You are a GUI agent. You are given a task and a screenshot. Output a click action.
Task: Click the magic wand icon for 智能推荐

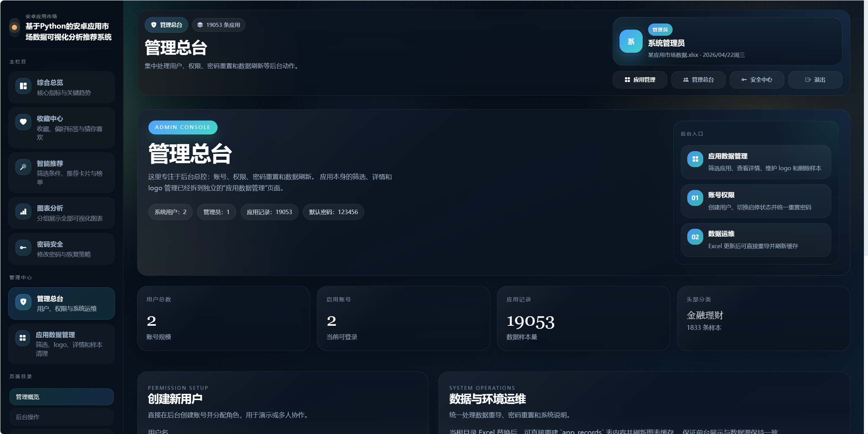[x=23, y=167]
